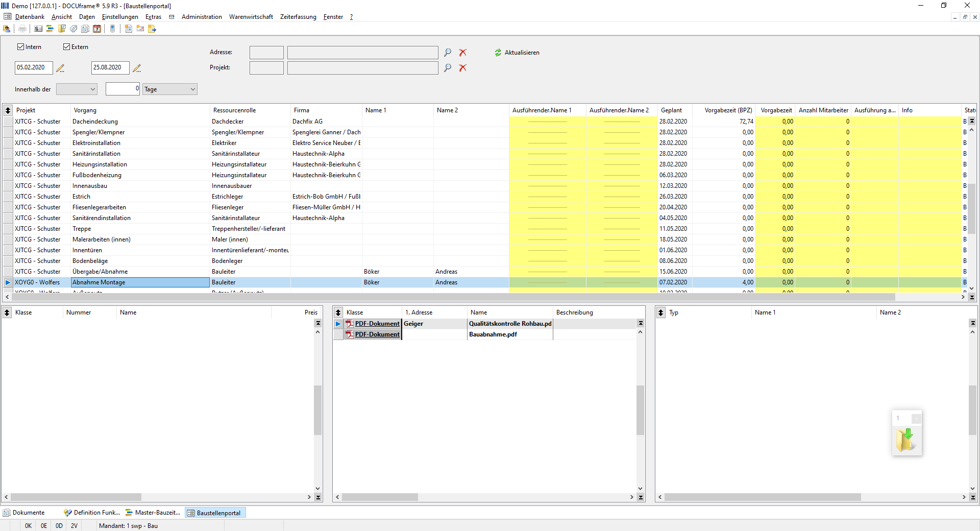The width and height of the screenshot is (980, 531).
Task: Click the Fliesenlegerarbeiten row cell
Action: (140, 207)
